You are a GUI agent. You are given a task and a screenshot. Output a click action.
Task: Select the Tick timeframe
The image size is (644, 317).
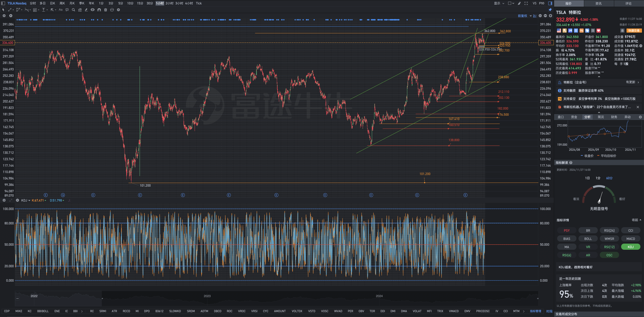coord(199,3)
